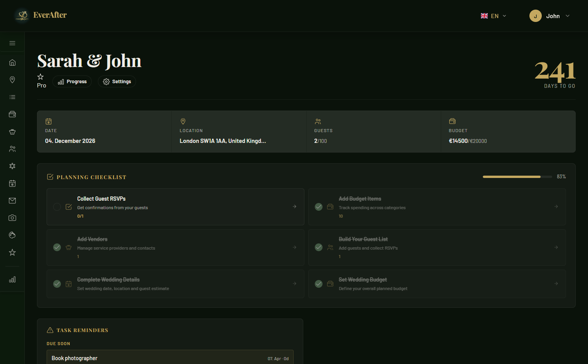Viewport: 588px width, 364px height.
Task: Check off Collect Guest RSVPs task
Action: point(57,207)
